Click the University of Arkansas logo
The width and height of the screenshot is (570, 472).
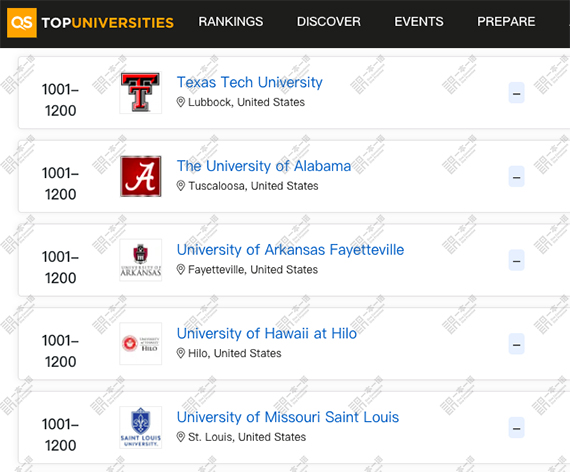[x=141, y=260]
